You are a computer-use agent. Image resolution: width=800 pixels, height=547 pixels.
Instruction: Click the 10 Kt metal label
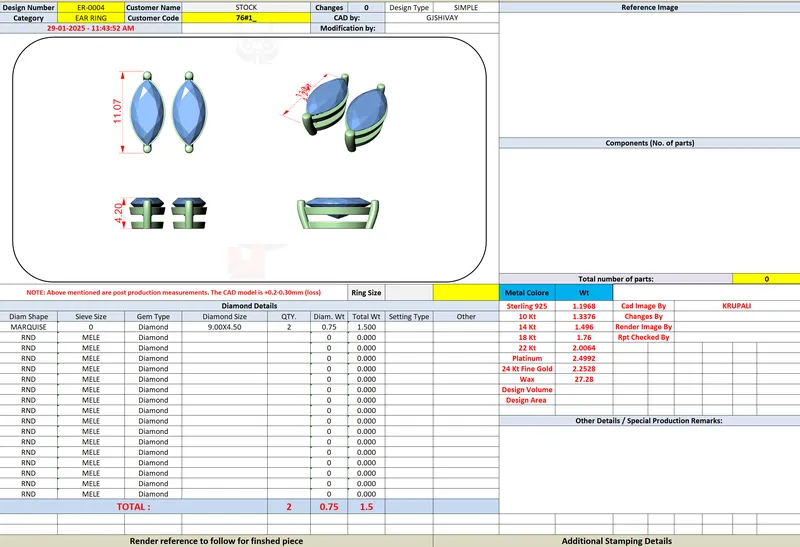click(527, 316)
